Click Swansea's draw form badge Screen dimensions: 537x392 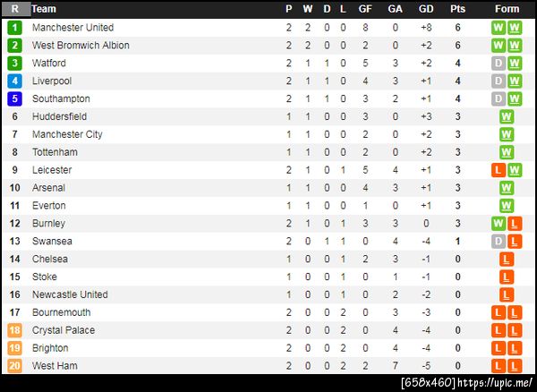[x=499, y=241]
